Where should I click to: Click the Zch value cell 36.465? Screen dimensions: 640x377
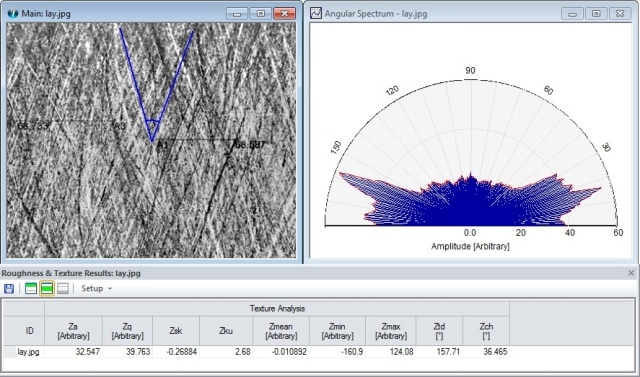click(x=486, y=352)
